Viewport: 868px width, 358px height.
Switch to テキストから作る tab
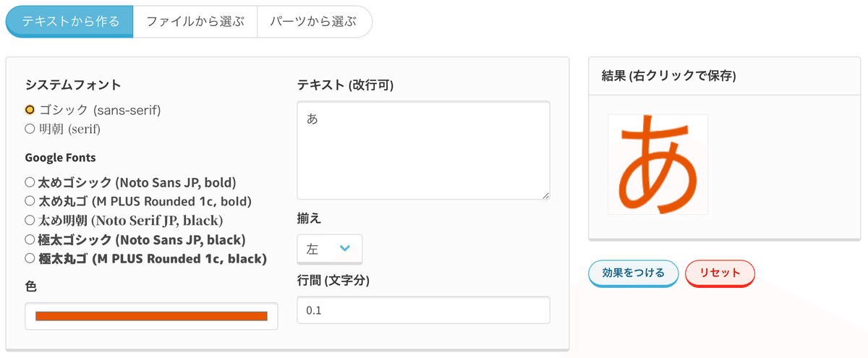point(69,22)
